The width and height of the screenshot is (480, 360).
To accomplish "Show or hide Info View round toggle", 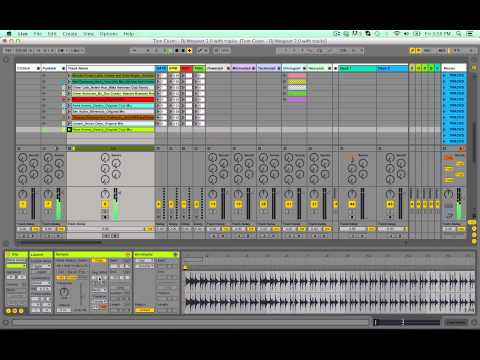I will tap(6, 323).
